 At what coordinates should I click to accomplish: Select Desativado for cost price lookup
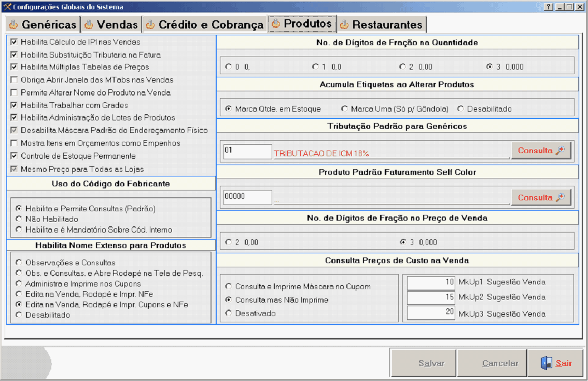click(228, 314)
